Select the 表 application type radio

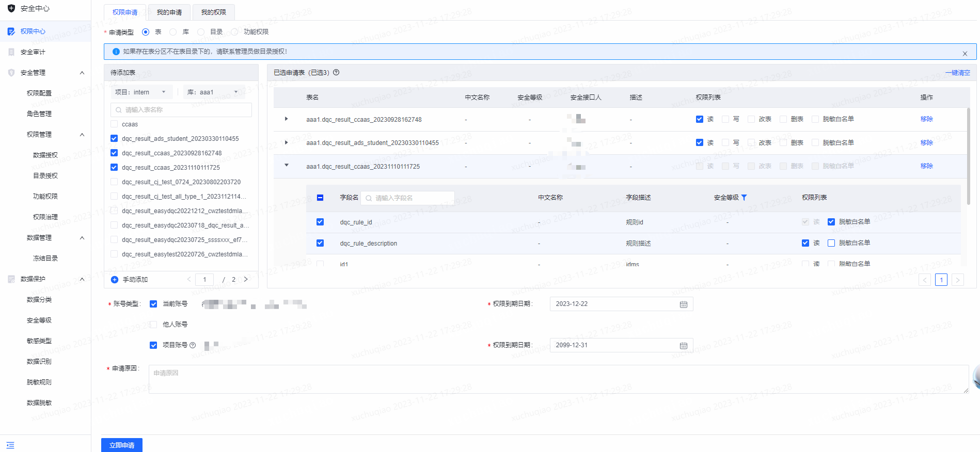click(x=146, y=32)
